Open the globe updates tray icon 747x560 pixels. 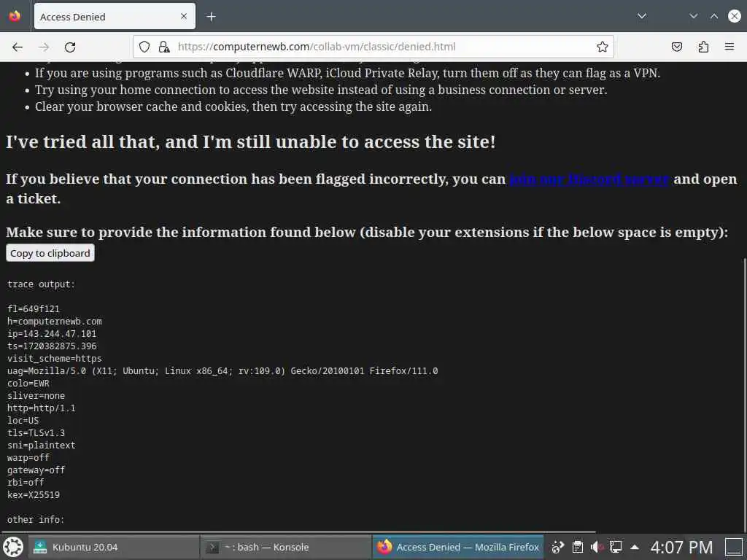[557, 547]
